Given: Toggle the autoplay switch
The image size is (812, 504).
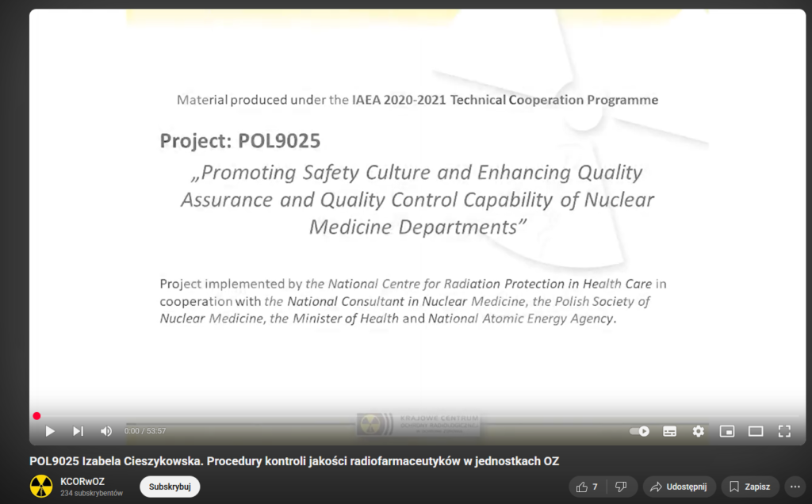Looking at the screenshot, I should [639, 431].
